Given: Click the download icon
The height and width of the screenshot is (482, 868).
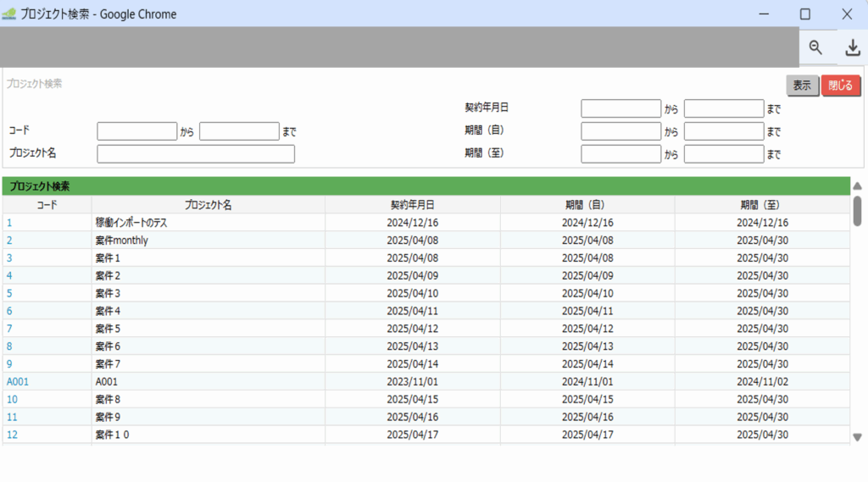Looking at the screenshot, I should pyautogui.click(x=853, y=48).
